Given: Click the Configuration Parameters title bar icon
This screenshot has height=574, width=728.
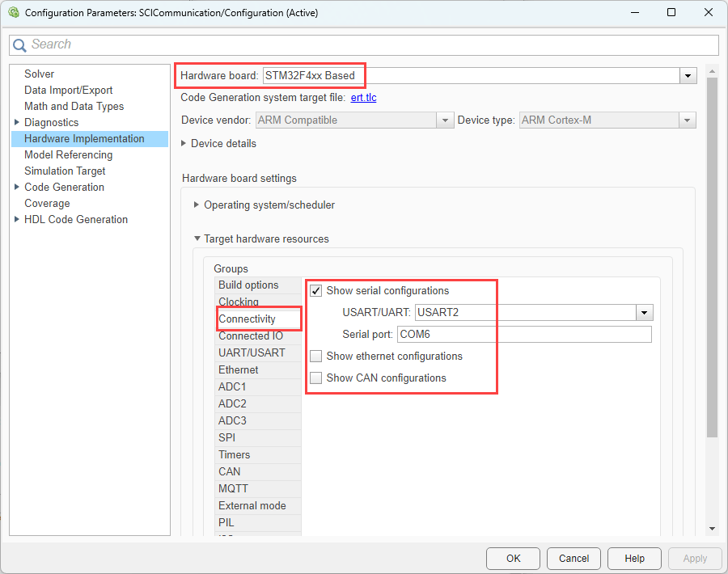Looking at the screenshot, I should 14,12.
